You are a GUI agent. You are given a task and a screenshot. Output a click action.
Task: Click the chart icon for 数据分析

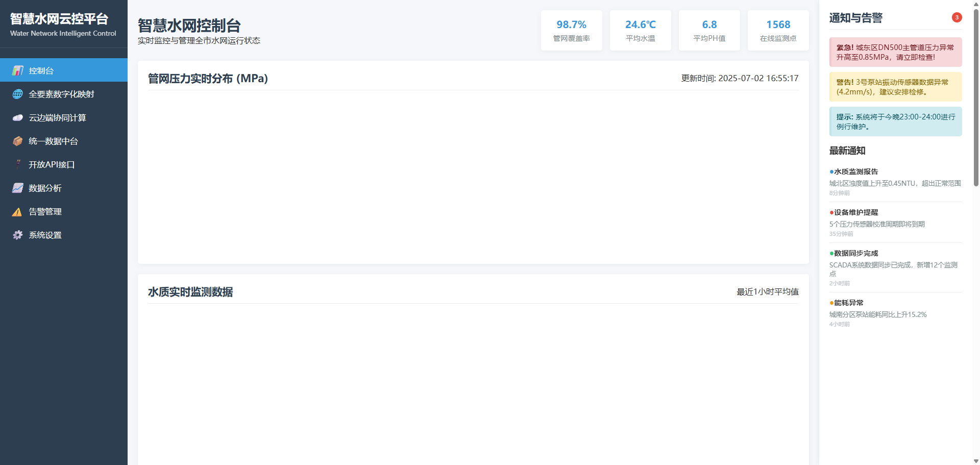click(18, 188)
